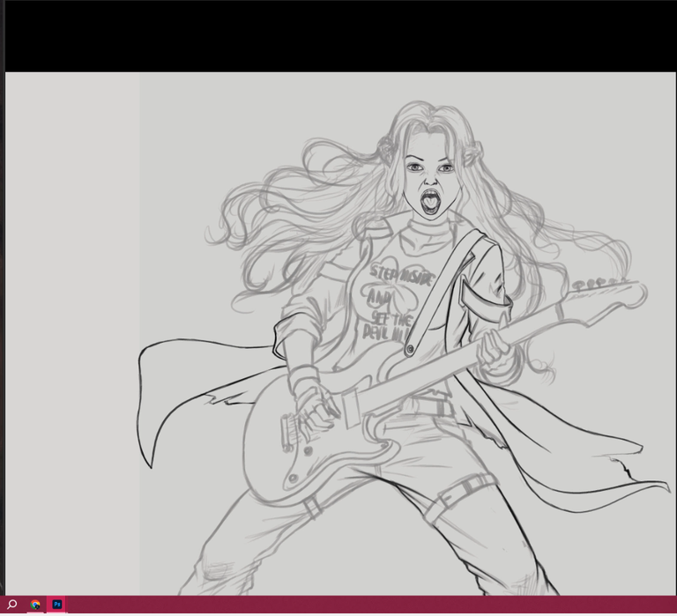677x616 pixels.
Task: Open the Windows search magnifier icon
Action: [12, 605]
